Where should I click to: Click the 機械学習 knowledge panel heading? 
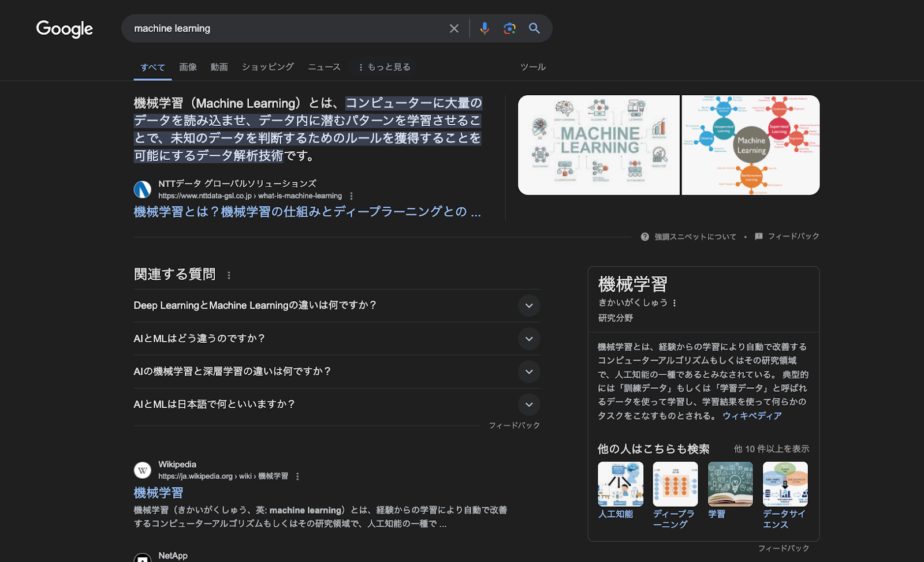coord(633,284)
